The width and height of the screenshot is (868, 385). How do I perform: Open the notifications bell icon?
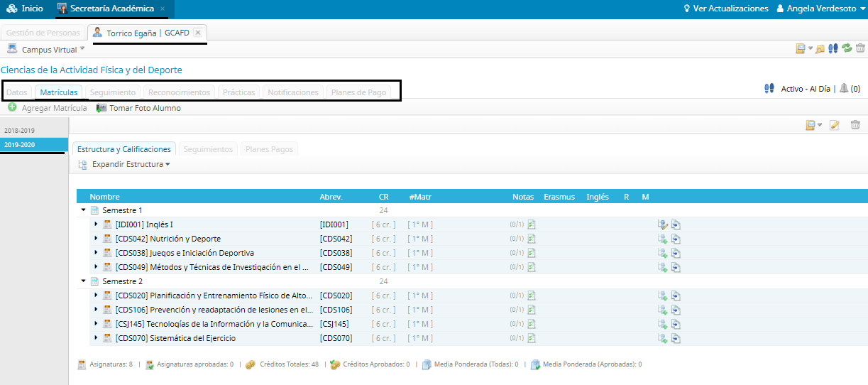pyautogui.click(x=844, y=89)
